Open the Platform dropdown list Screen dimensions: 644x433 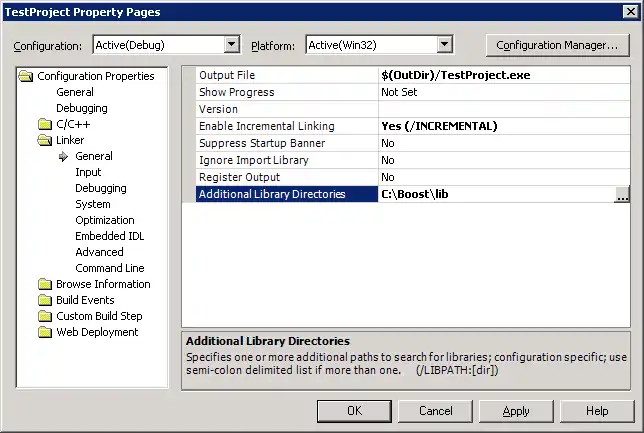click(445, 45)
